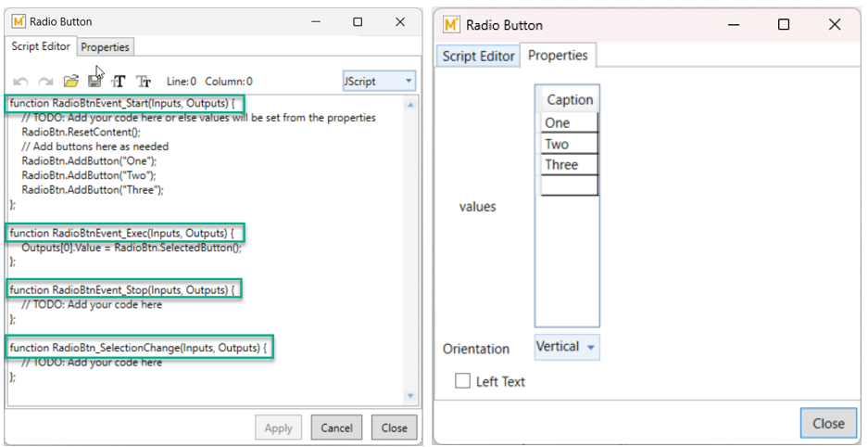Select the caption cell containing One
The width and height of the screenshot is (868, 447).
pyautogui.click(x=569, y=123)
